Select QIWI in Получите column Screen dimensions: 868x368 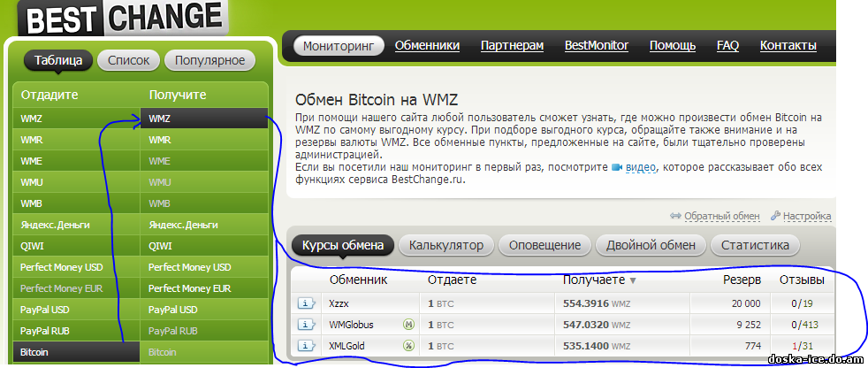(204, 246)
